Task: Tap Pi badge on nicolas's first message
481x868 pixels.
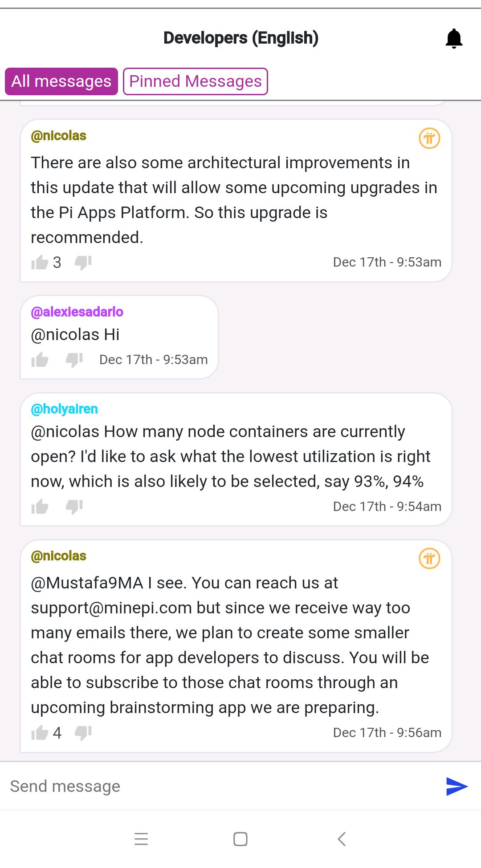Action: [429, 138]
